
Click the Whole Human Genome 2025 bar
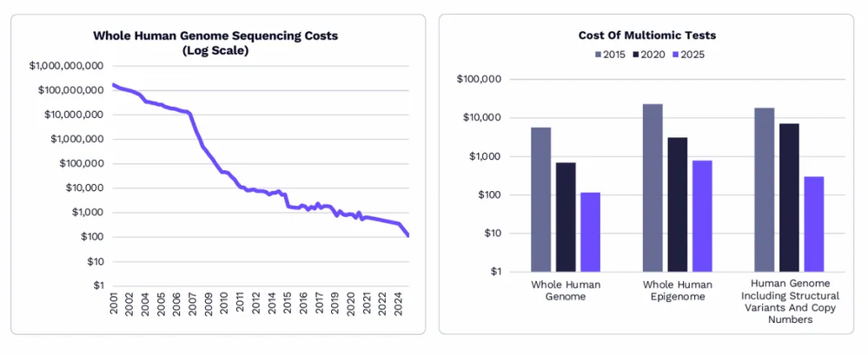coord(590,231)
